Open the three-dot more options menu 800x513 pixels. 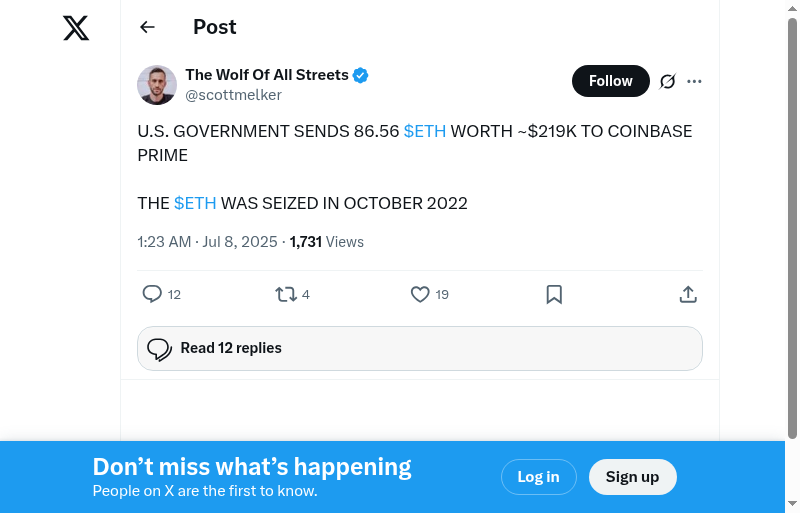coord(695,81)
